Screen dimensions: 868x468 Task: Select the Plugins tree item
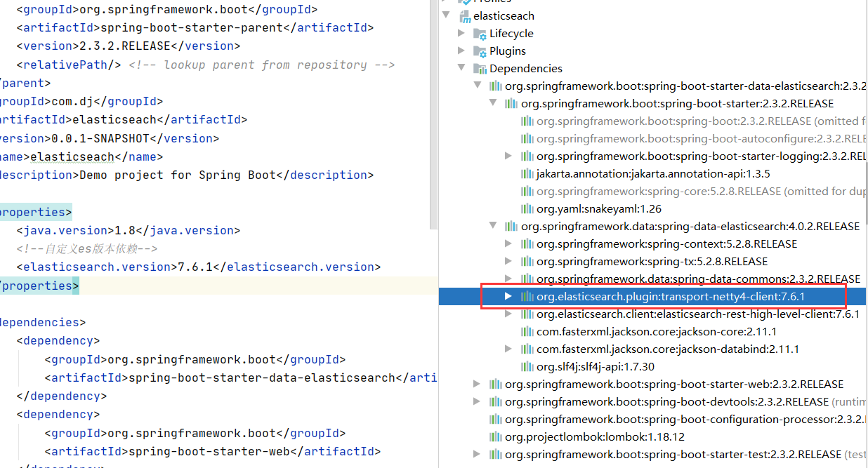click(508, 51)
